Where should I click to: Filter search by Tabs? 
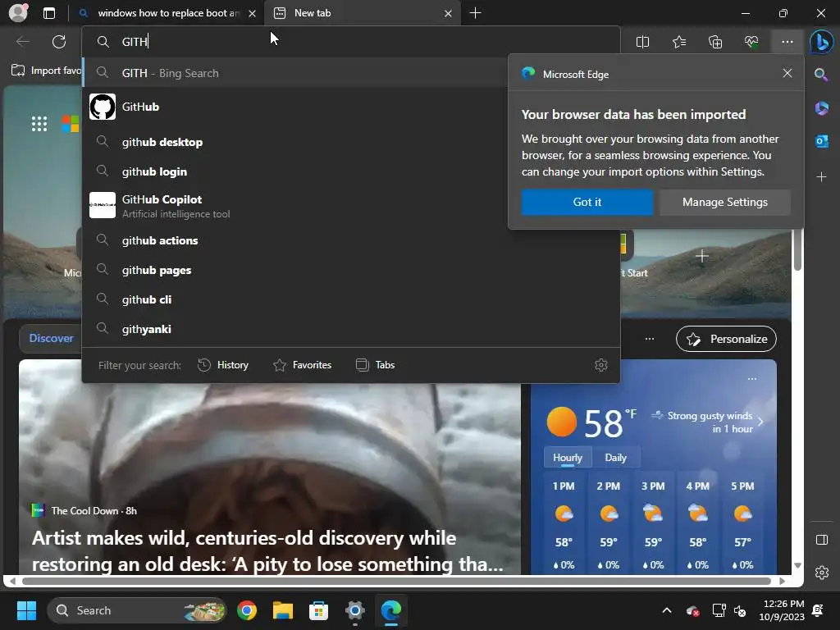point(376,365)
